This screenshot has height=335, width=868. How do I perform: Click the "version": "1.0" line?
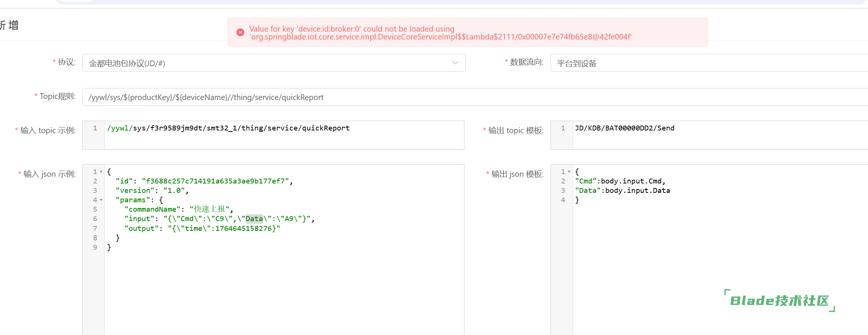[152, 191]
